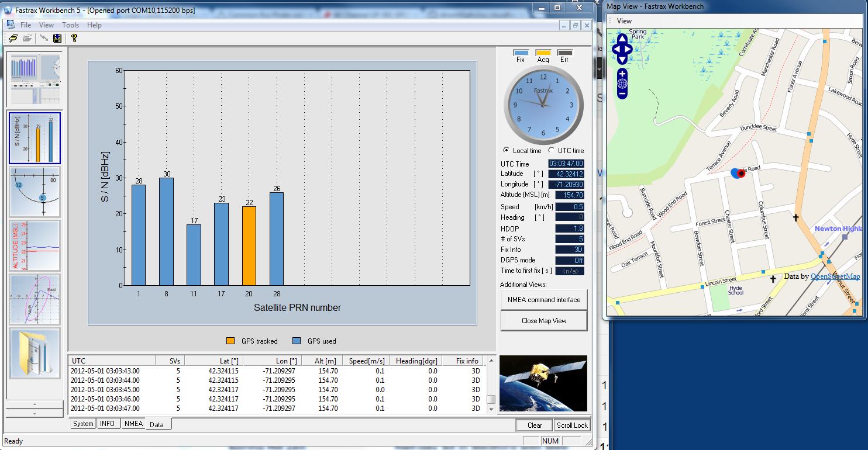Zoom out on the map with minus button
The width and height of the screenshot is (868, 450).
coord(622,93)
